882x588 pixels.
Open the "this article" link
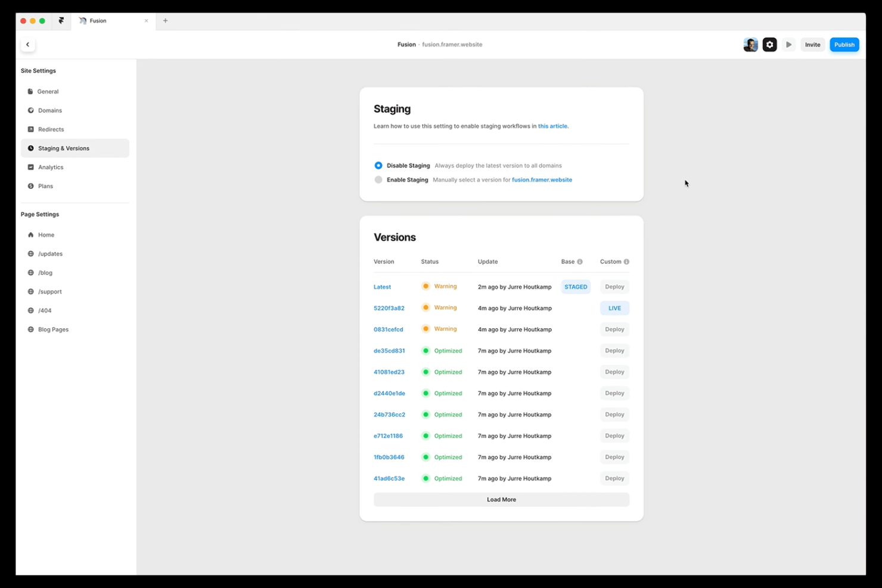coord(553,126)
